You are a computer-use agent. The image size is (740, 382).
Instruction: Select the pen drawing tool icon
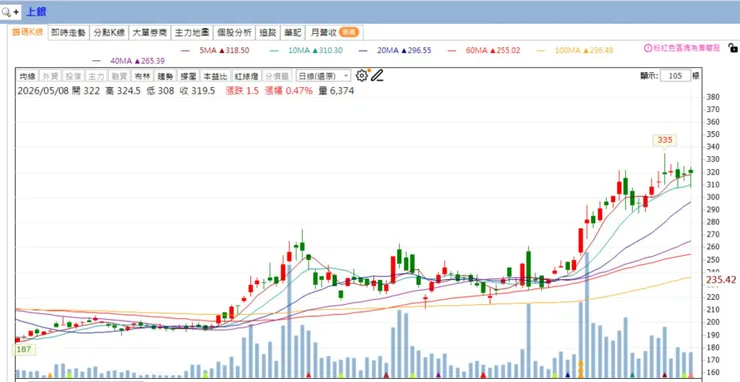(x=377, y=76)
